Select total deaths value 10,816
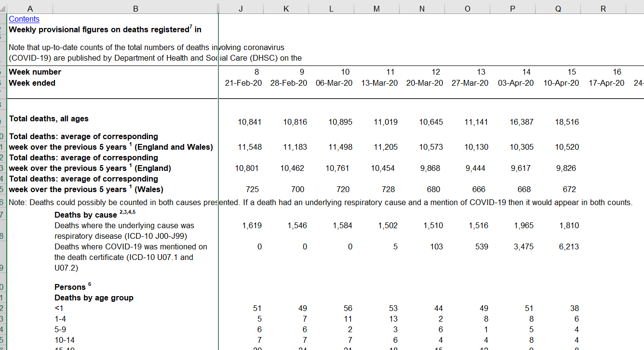This screenshot has height=350, width=644. click(x=295, y=122)
